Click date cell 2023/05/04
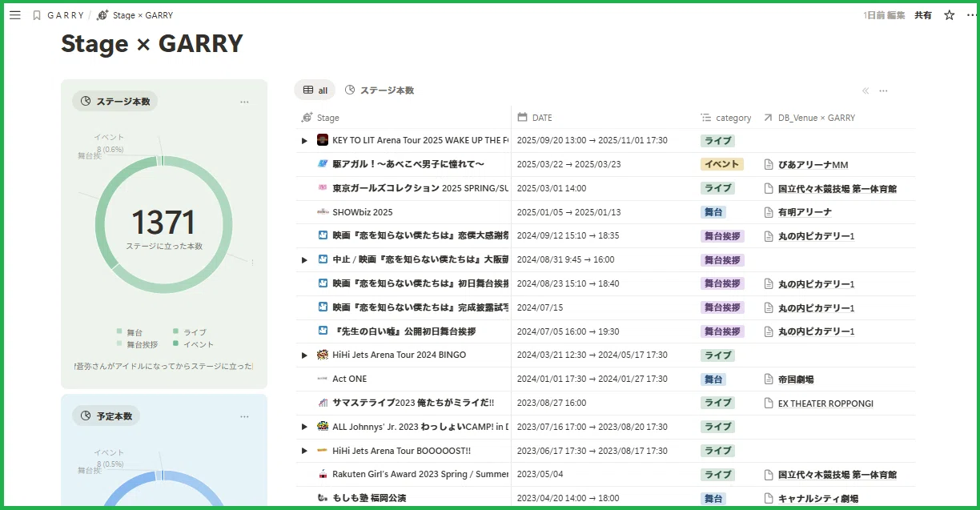Image resolution: width=980 pixels, height=510 pixels. tap(540, 474)
